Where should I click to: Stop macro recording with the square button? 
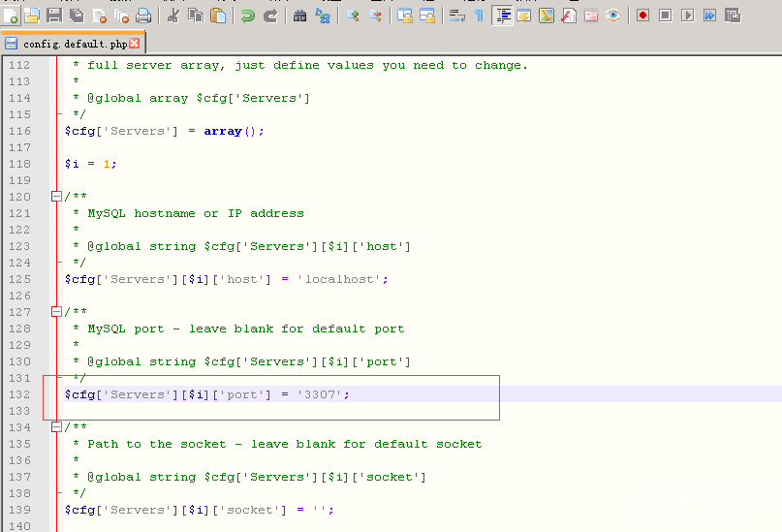point(666,16)
